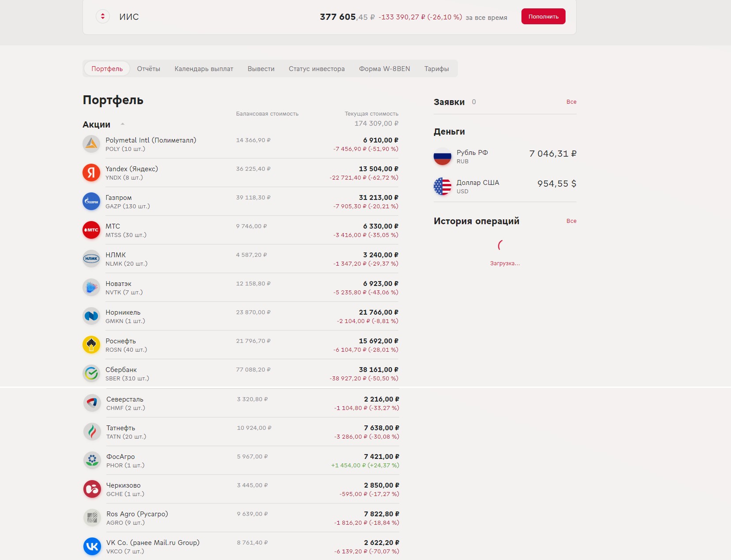Click the ruble balance 7 046,31 ₽
Screen dimensions: 731x560
click(x=553, y=154)
